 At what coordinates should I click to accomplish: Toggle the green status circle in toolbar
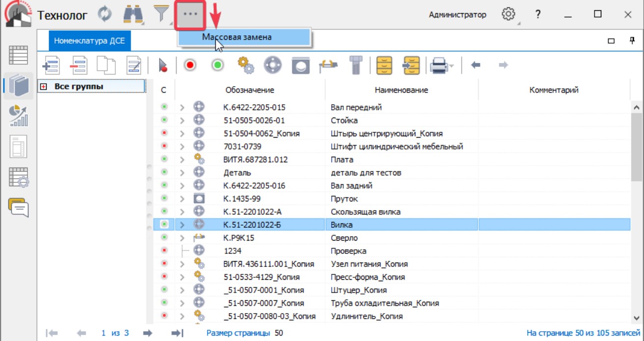218,65
